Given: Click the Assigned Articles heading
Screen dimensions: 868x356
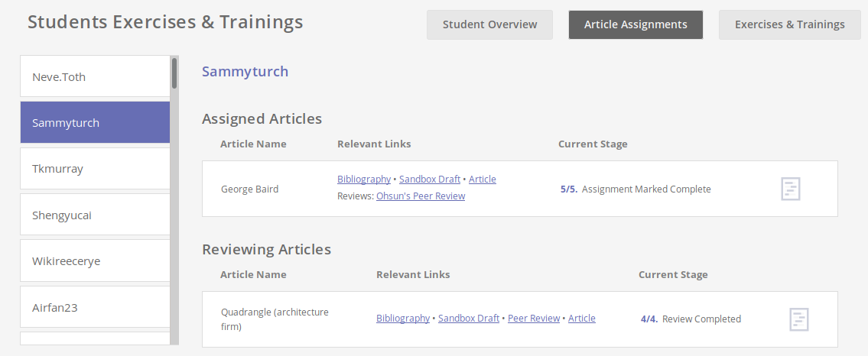Looking at the screenshot, I should (262, 119).
